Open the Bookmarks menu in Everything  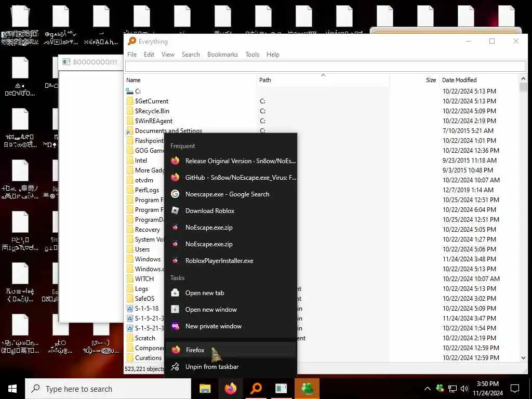point(222,54)
